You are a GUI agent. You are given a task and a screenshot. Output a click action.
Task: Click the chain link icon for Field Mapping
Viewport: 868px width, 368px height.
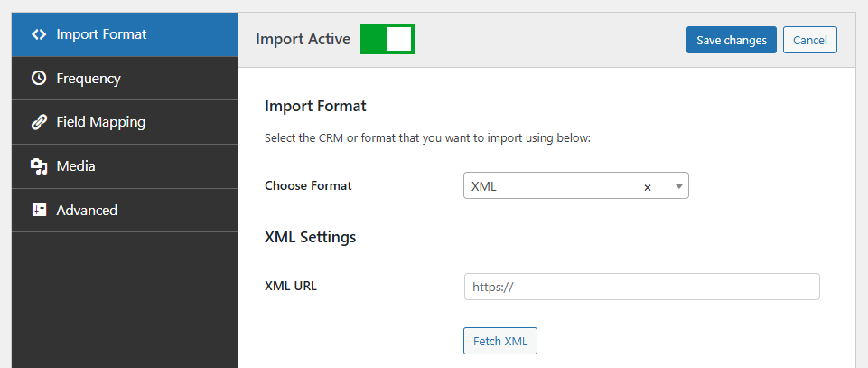[38, 122]
